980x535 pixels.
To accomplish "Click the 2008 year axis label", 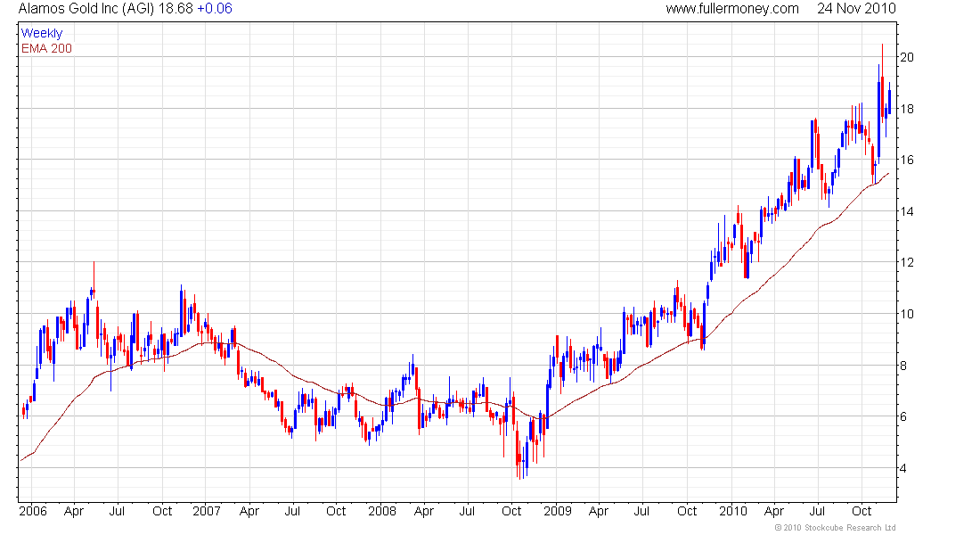I will (382, 511).
